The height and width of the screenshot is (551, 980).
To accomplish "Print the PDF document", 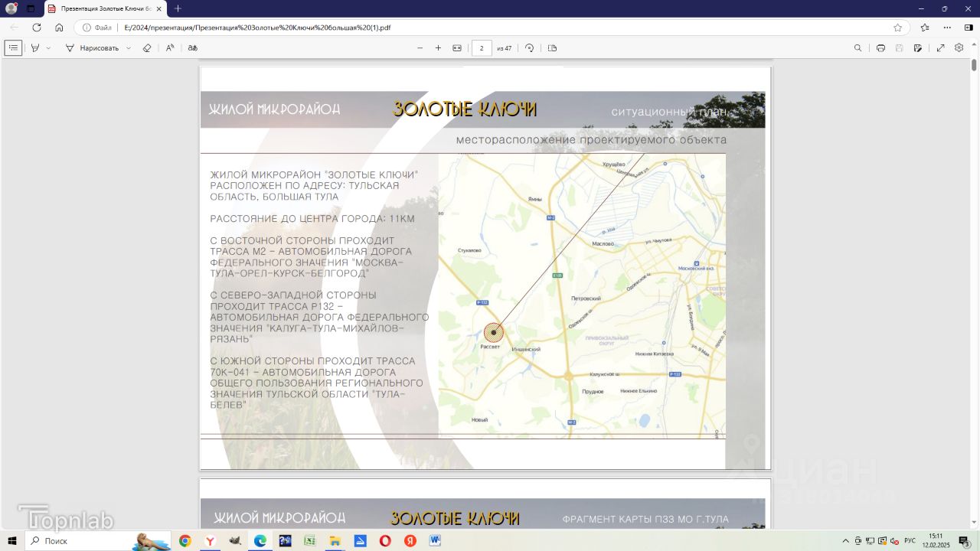I will tap(880, 47).
